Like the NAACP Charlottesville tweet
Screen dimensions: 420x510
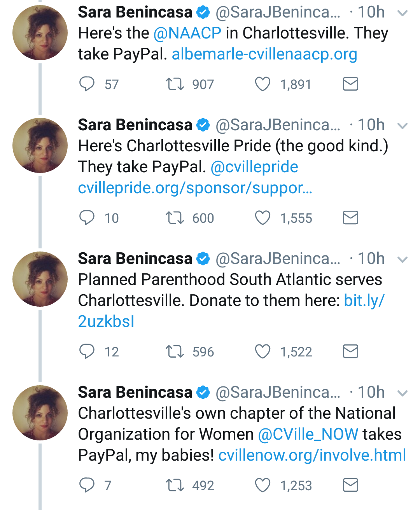point(262,84)
